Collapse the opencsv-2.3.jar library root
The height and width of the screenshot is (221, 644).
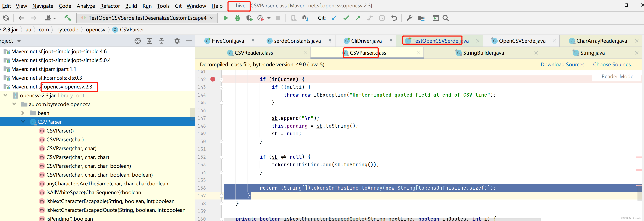click(5, 95)
